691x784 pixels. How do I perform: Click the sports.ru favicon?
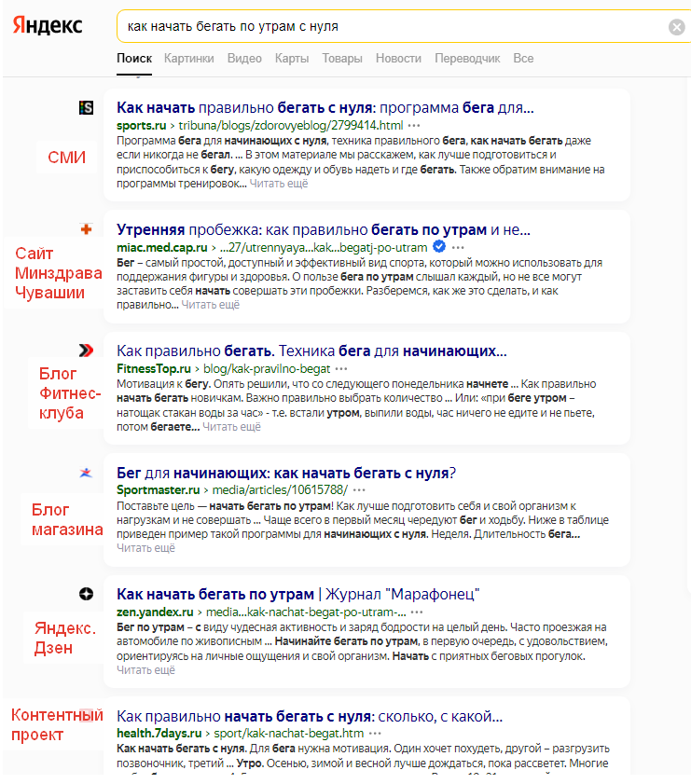(x=86, y=107)
